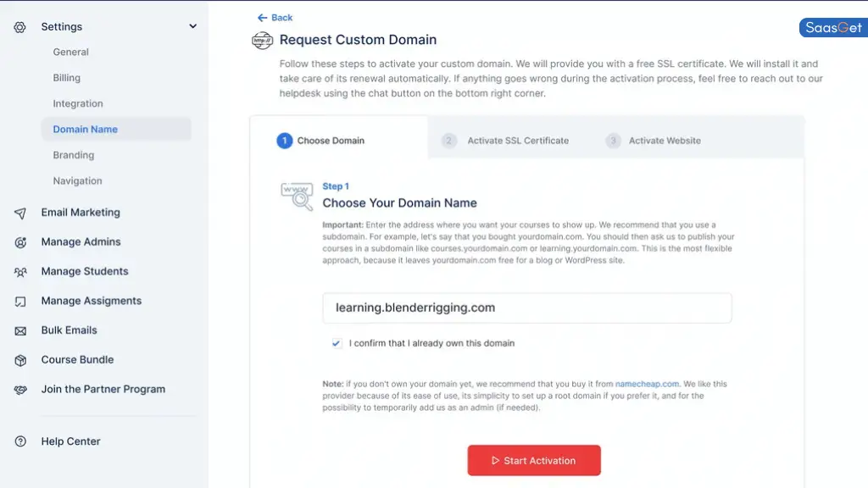Open Course Bundle section

[x=77, y=359]
